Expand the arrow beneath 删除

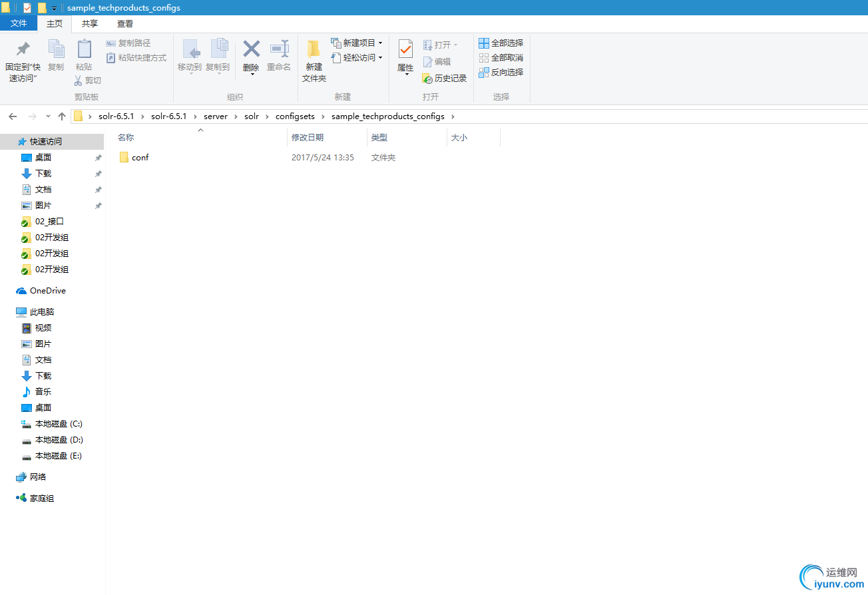point(252,75)
